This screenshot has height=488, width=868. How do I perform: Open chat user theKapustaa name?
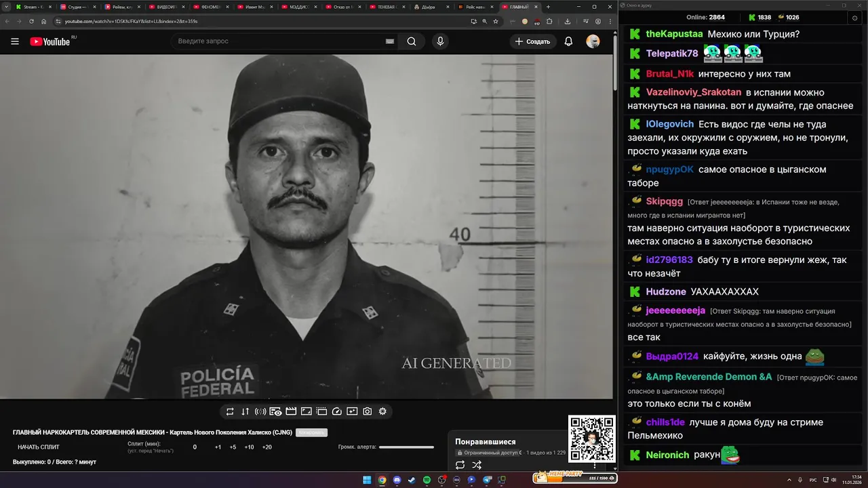pos(674,34)
